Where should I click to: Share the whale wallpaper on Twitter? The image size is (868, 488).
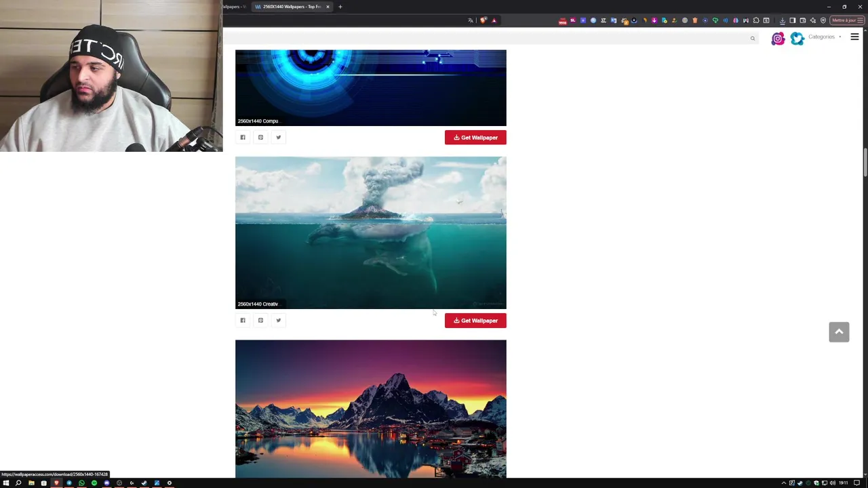pyautogui.click(x=278, y=321)
